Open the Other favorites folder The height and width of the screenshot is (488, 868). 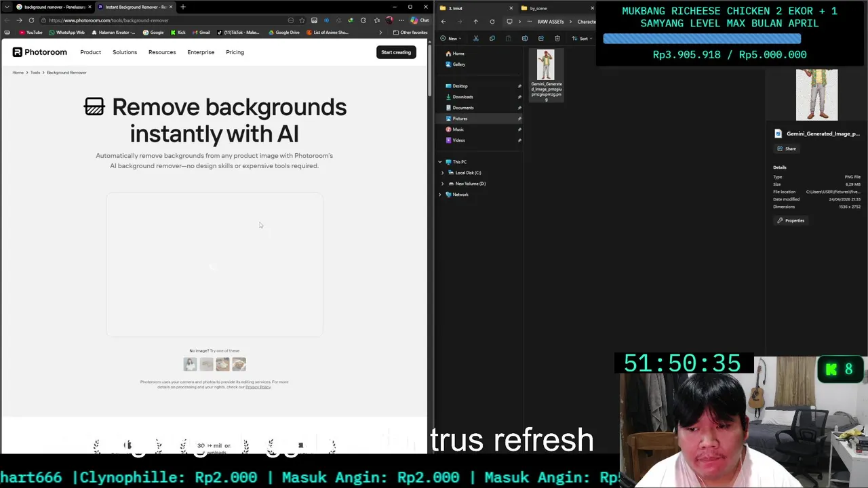pyautogui.click(x=410, y=33)
